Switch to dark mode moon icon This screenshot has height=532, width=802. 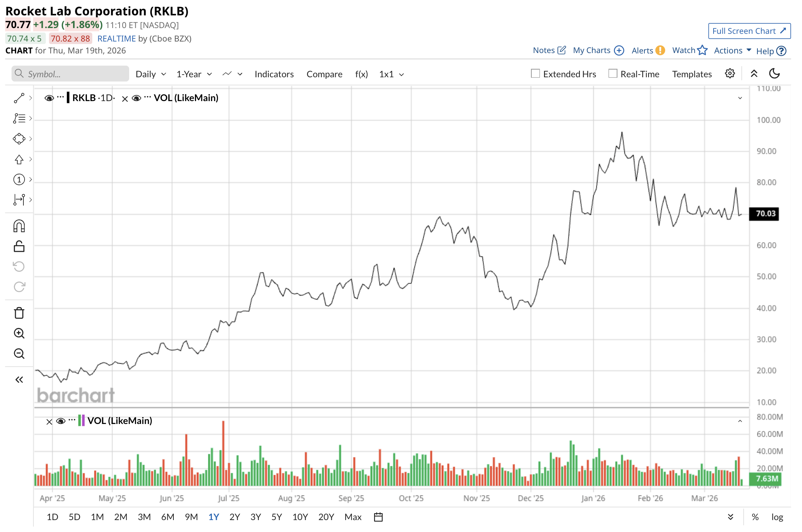click(774, 74)
